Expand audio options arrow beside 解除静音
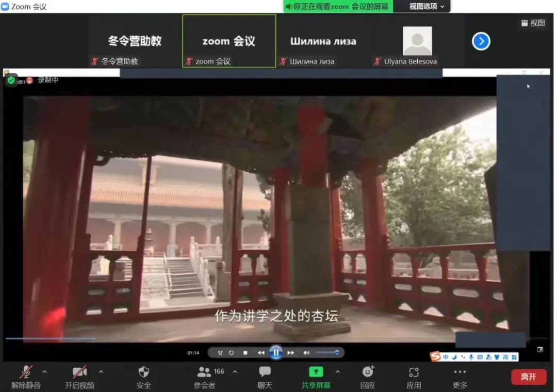This screenshot has width=557, height=392. click(44, 371)
